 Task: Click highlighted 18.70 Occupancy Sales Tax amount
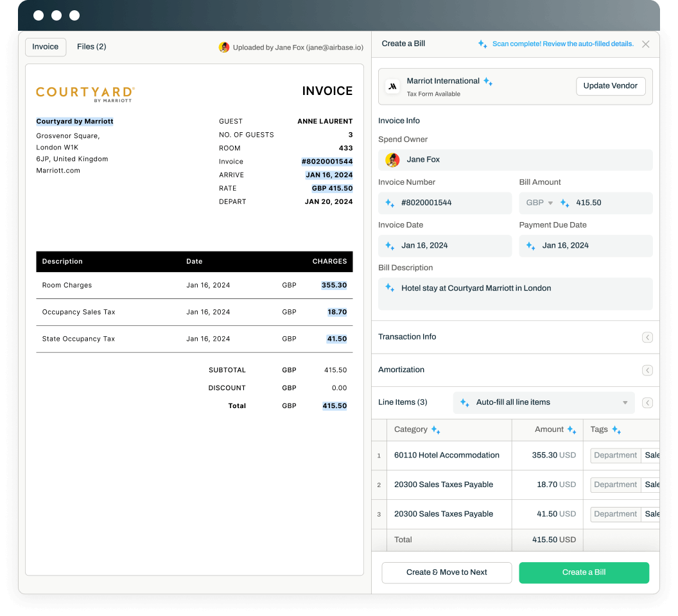coord(337,312)
